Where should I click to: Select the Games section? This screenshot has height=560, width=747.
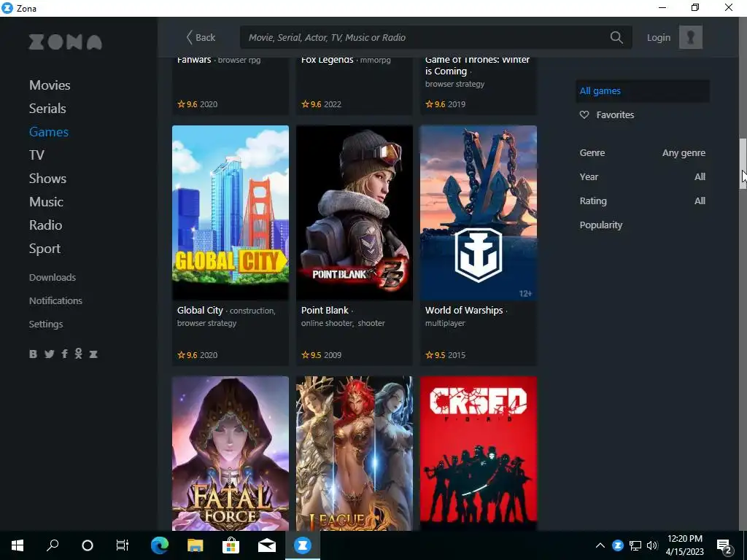click(x=49, y=132)
